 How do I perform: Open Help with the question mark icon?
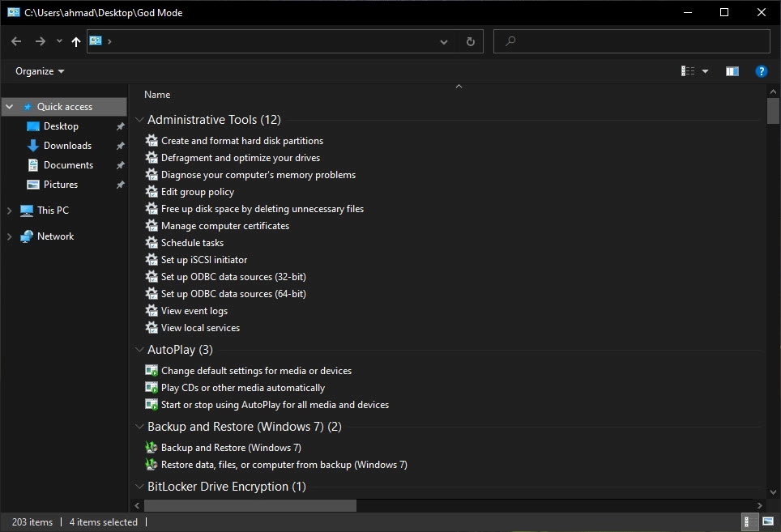pyautogui.click(x=761, y=71)
